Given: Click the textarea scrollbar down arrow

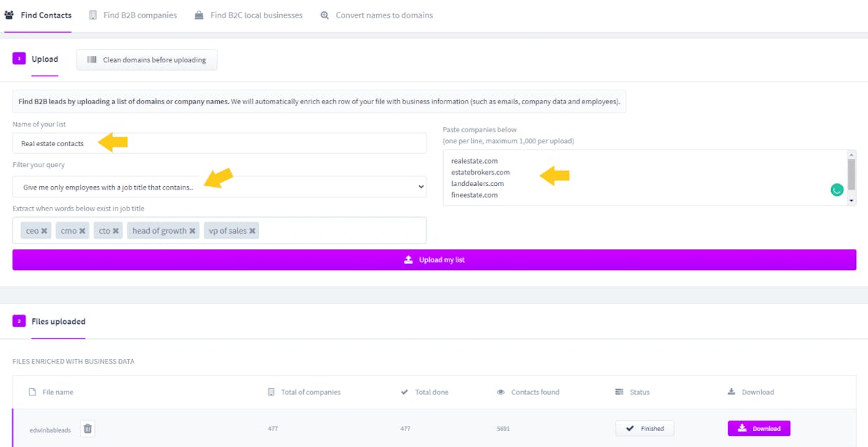Looking at the screenshot, I should (x=851, y=201).
